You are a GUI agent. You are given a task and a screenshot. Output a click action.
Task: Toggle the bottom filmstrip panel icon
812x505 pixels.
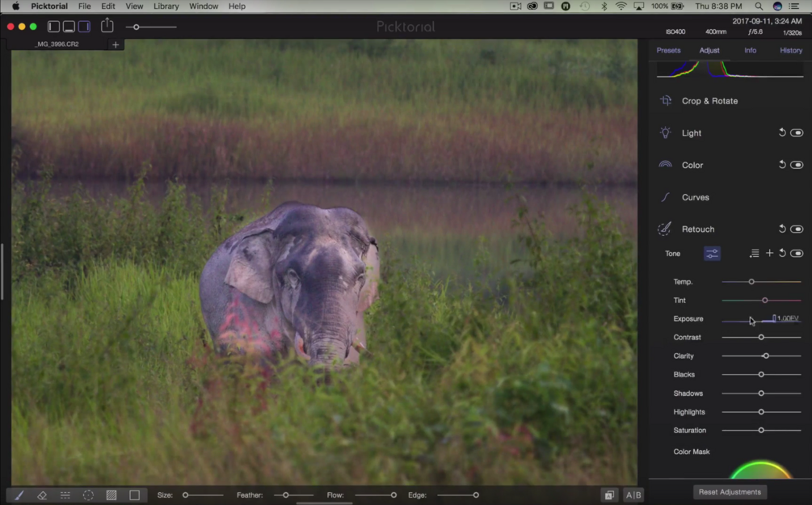pos(69,27)
